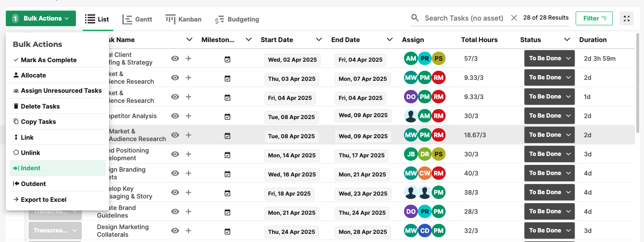Screen dimensions: 644x242
Task: Toggle eye icon on Brand Positioning row
Action: click(175, 154)
